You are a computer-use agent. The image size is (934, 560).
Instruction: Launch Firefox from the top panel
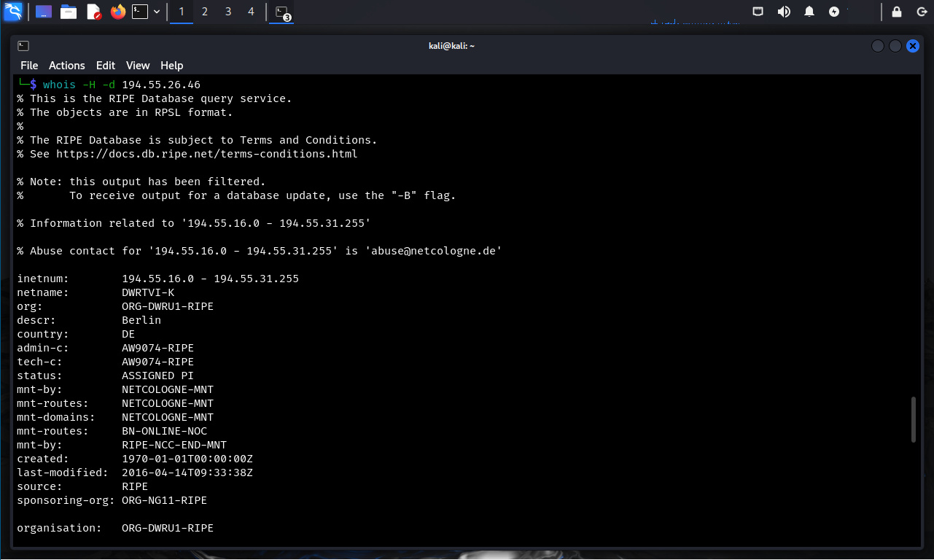pos(117,12)
